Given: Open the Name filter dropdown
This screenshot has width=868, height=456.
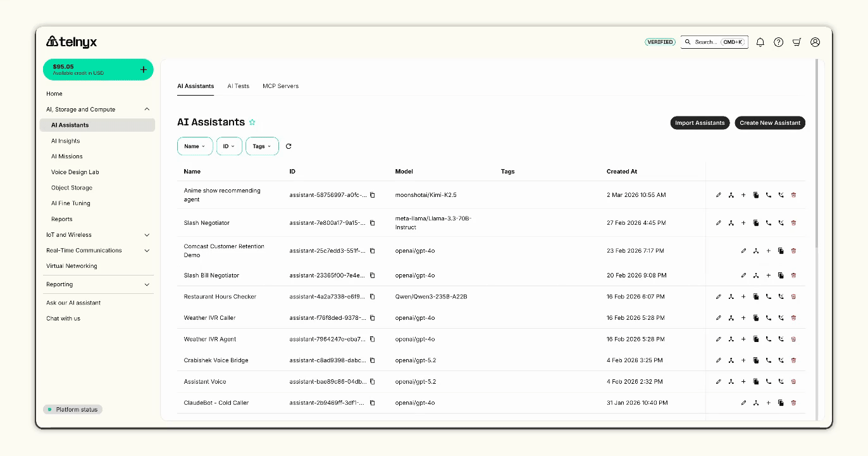Looking at the screenshot, I should tap(194, 146).
